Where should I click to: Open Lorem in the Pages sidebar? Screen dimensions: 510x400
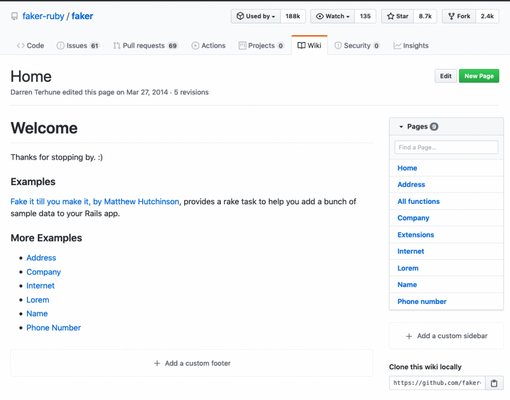click(x=408, y=268)
